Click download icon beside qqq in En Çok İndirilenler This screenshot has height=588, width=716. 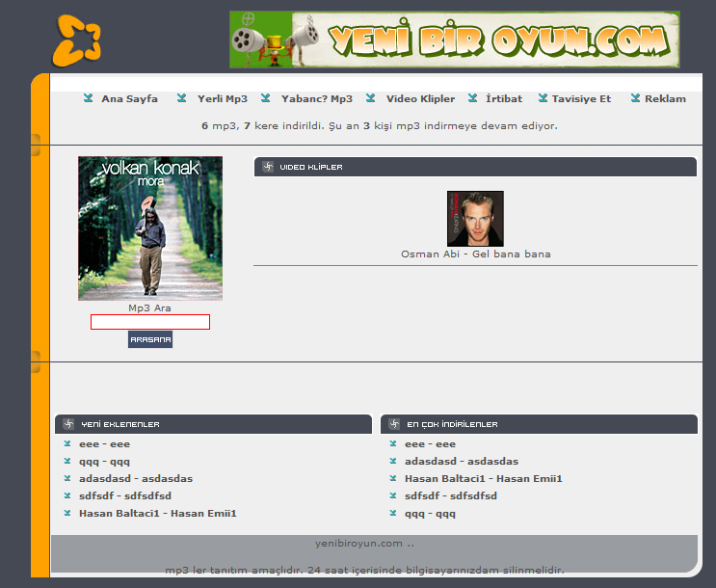click(393, 513)
